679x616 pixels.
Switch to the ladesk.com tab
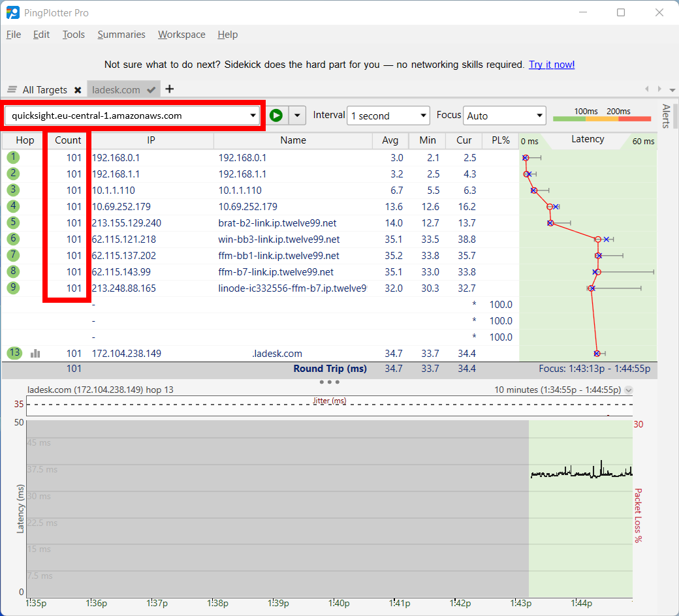click(116, 89)
